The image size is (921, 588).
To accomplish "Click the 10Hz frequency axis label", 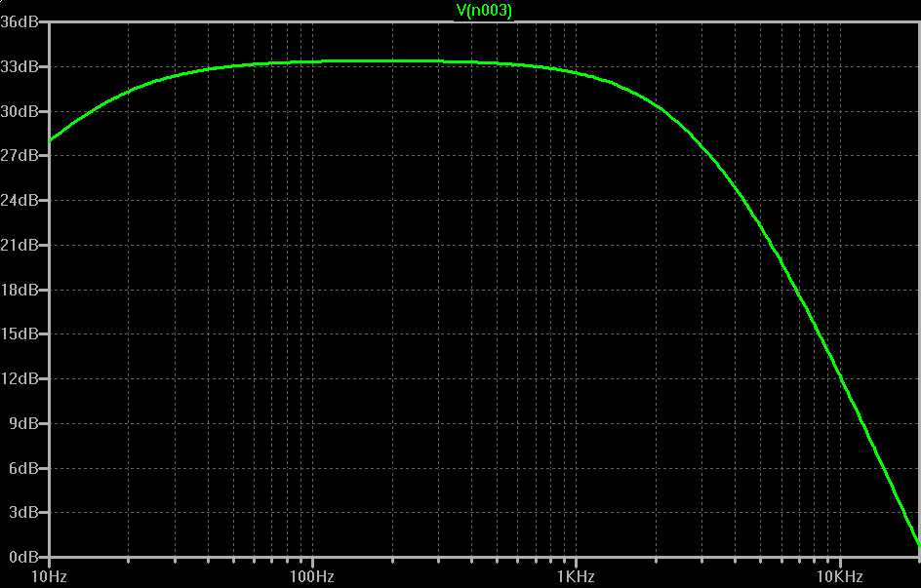I will tap(49, 577).
